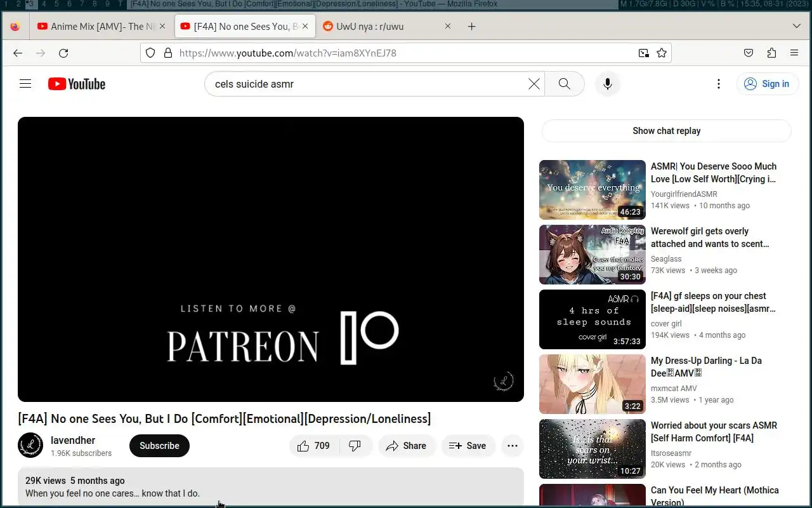Open 'My Dress-Up Darling - La Da Dee' title
812x508 pixels.
(706, 367)
